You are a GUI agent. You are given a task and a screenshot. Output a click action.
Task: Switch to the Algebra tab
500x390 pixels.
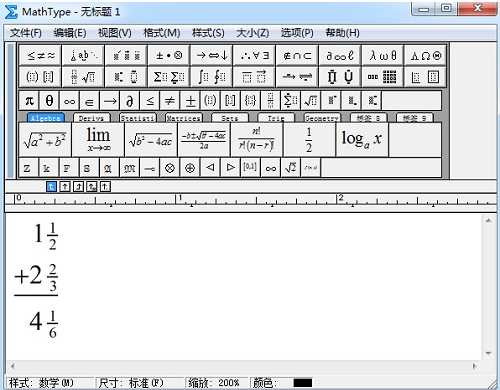coord(46,118)
